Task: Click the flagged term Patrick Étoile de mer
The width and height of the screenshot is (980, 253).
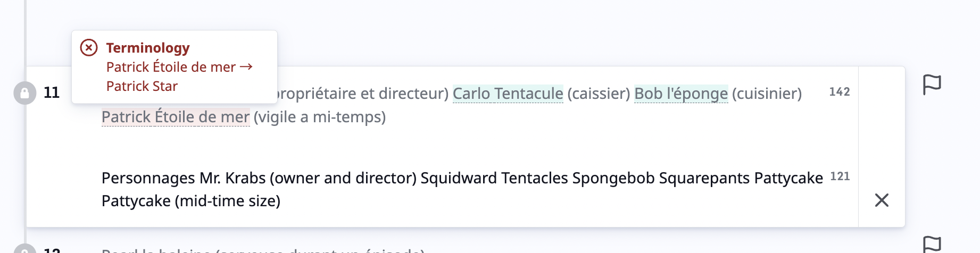Action: (176, 117)
